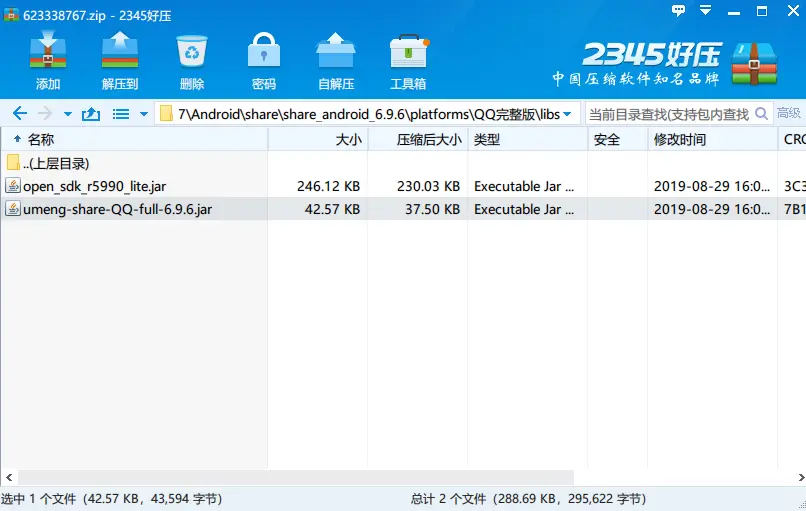
Task: Click the 当前目录查找 search field
Action: pos(669,114)
